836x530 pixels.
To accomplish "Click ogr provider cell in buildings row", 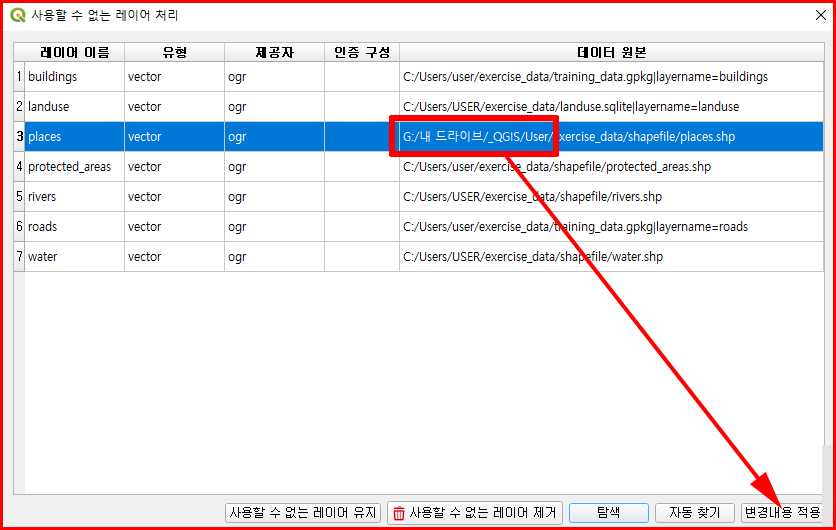I will point(274,76).
